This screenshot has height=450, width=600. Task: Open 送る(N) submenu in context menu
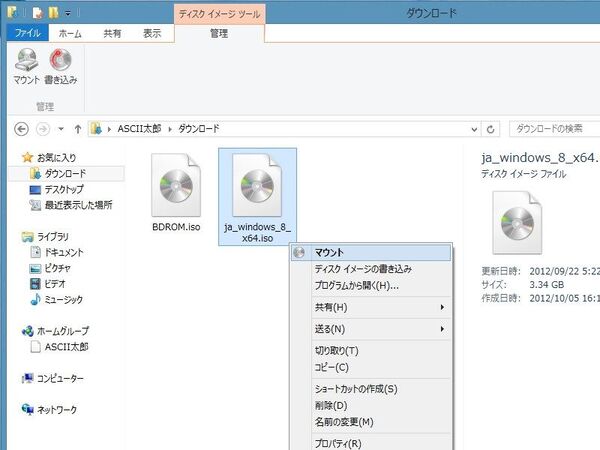(371, 329)
